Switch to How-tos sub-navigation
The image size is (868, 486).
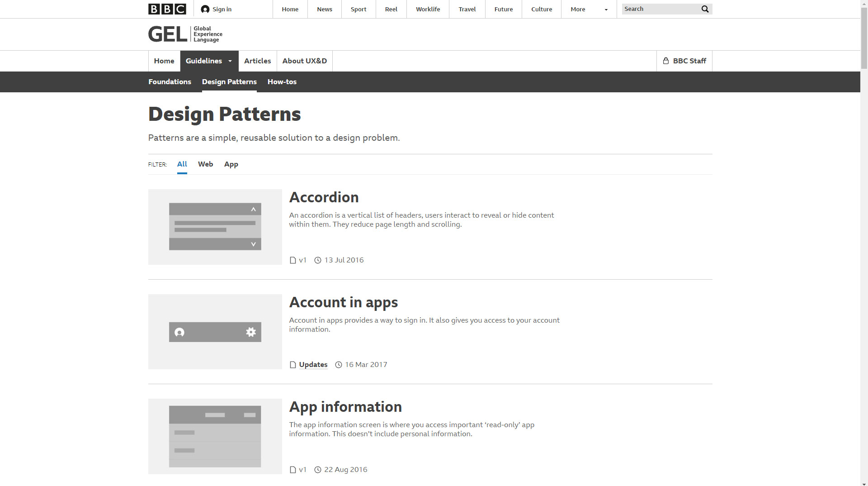(282, 82)
